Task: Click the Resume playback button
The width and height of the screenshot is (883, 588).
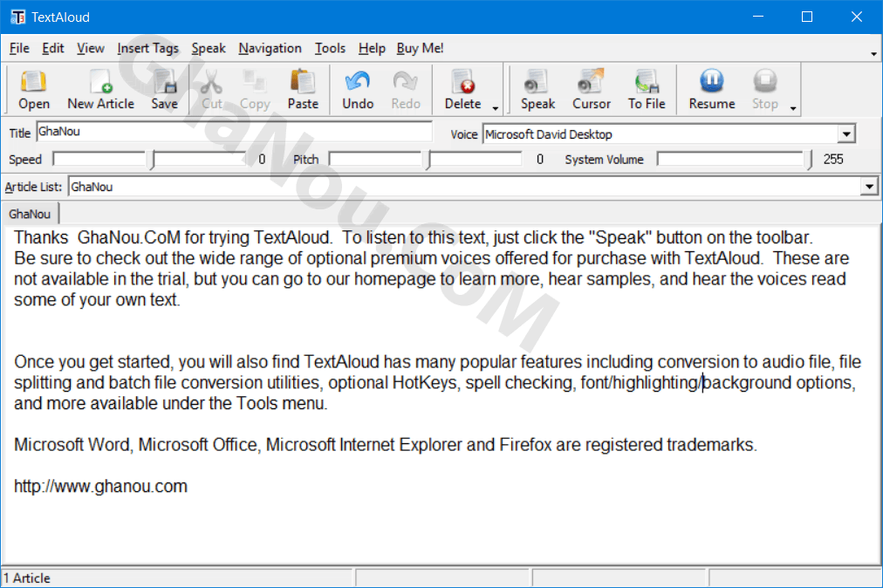Action: pos(712,90)
